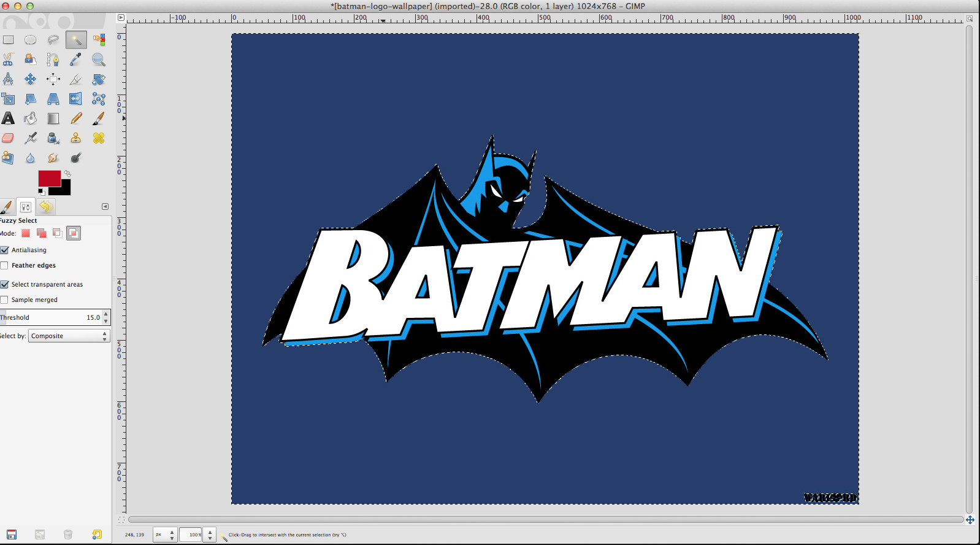Click the Threshold stepper arrows

point(106,317)
